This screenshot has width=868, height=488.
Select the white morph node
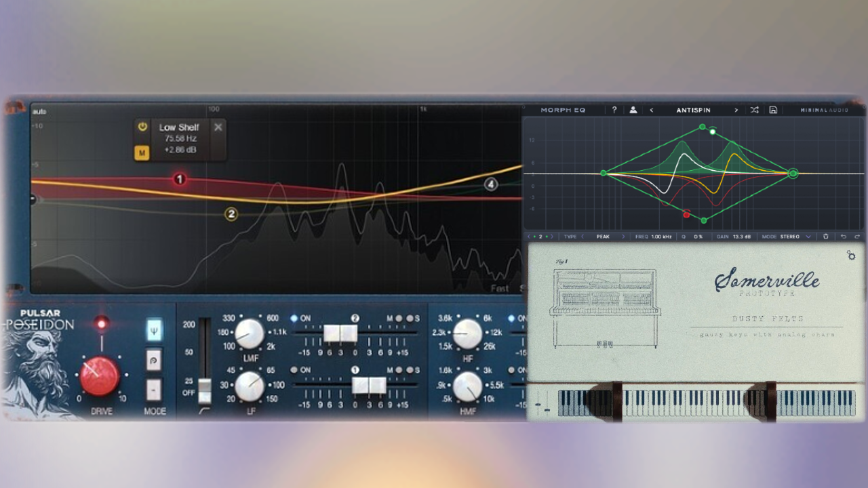[713, 131]
